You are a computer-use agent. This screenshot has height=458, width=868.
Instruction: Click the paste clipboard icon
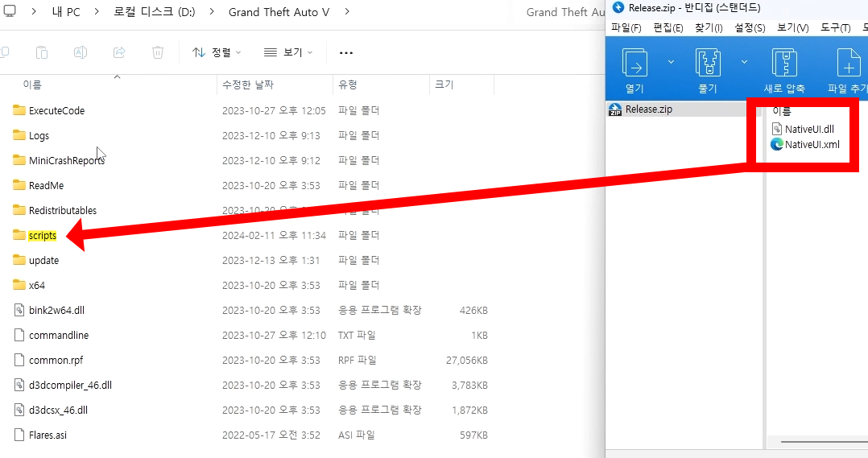coord(42,52)
